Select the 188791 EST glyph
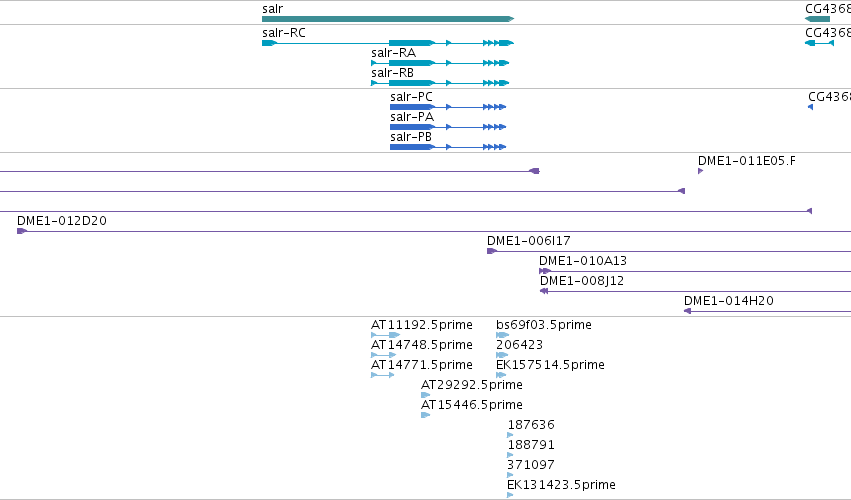The width and height of the screenshot is (851, 500). point(510,455)
